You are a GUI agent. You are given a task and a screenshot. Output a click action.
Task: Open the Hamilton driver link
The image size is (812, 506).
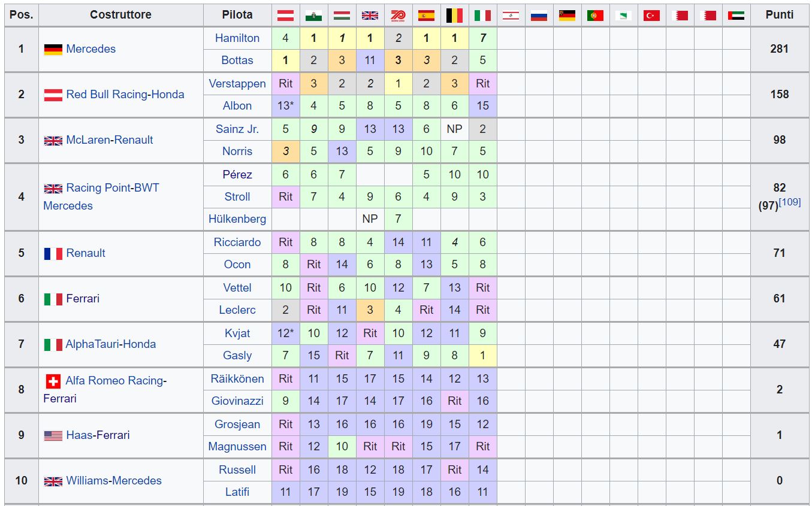coord(237,38)
